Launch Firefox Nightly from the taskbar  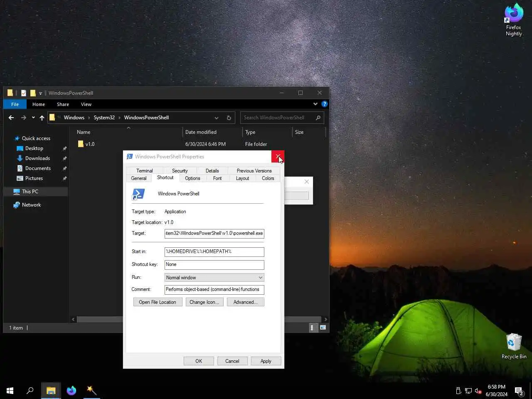(71, 391)
